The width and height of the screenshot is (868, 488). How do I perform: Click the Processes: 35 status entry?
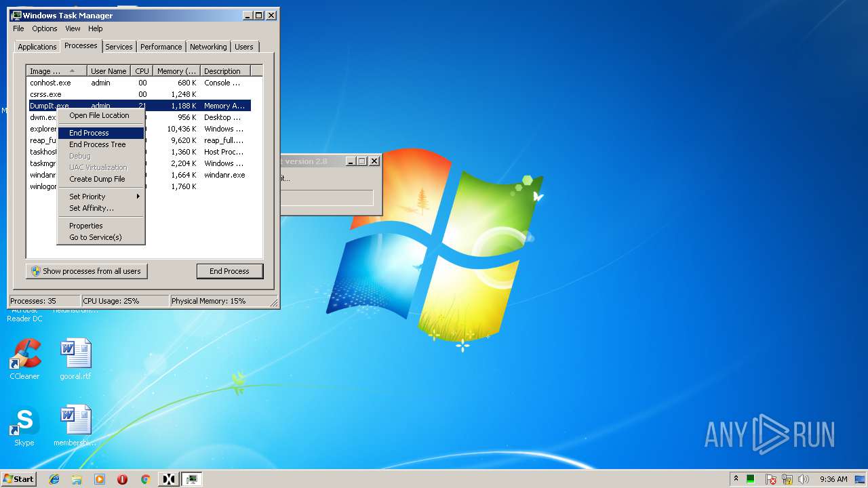tap(45, 301)
